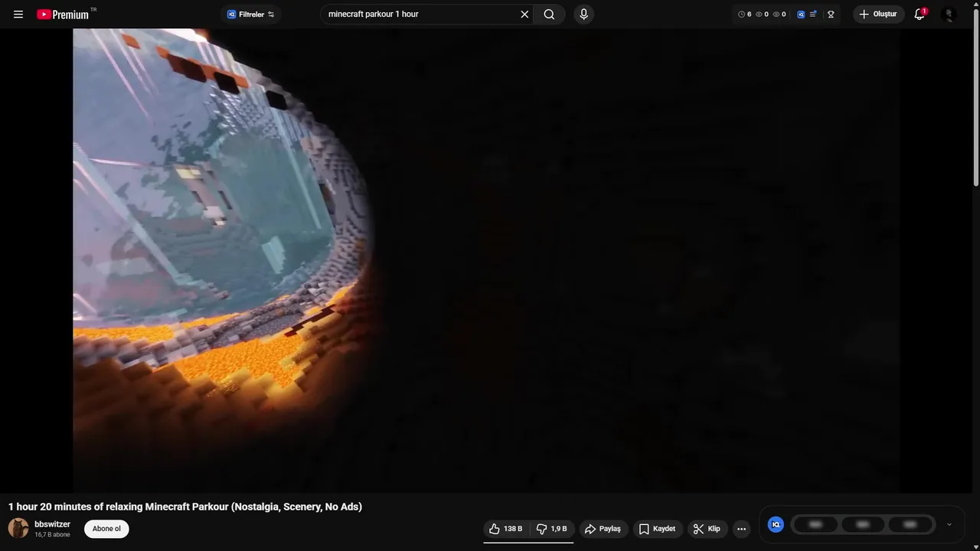Open the account avatar menu

coord(949,15)
